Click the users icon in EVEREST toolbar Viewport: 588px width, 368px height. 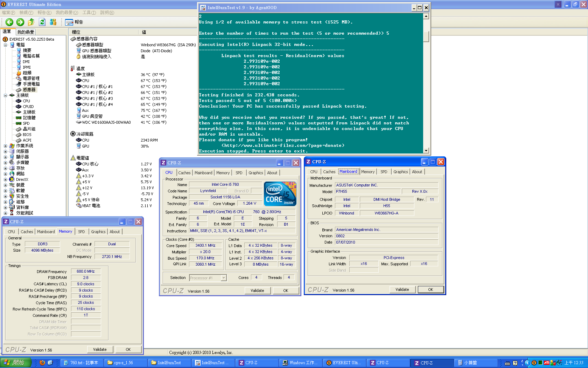point(53,22)
